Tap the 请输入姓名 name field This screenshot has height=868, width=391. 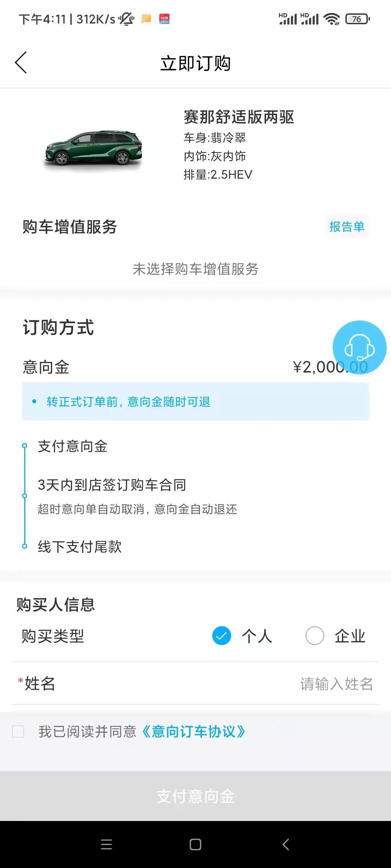336,684
